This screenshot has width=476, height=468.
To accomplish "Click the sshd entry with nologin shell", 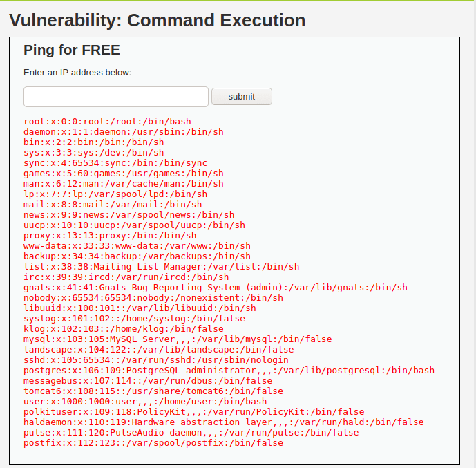I will (x=155, y=360).
